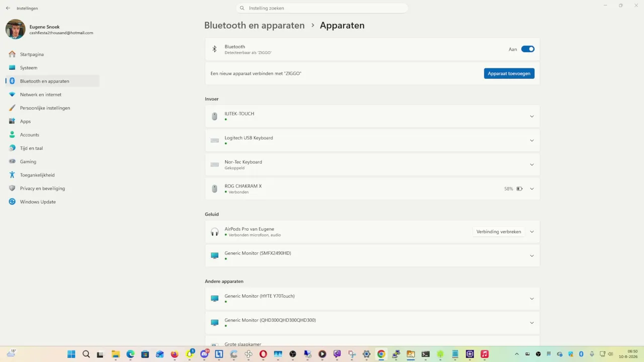Viewport: 644px width, 362px height.
Task: Switch to Google Chrome in the taskbar
Action: (x=381, y=354)
